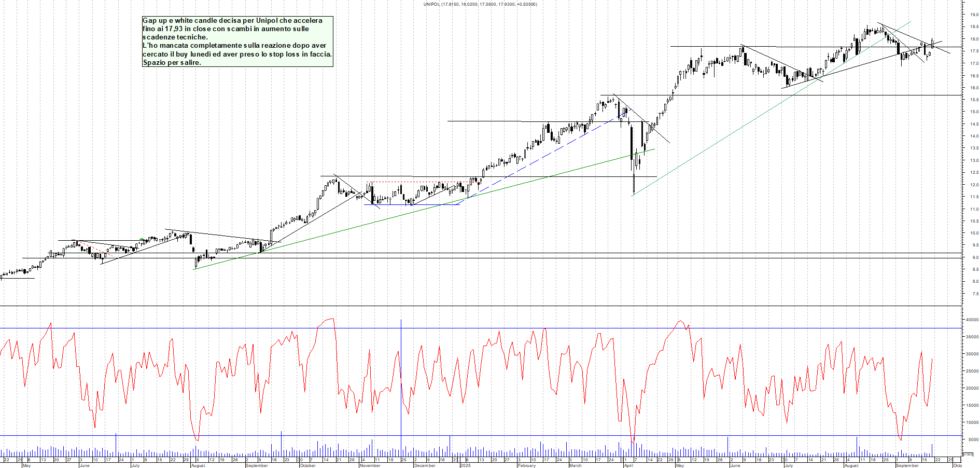
Task: Click the December month label on time axis
Action: 425,465
